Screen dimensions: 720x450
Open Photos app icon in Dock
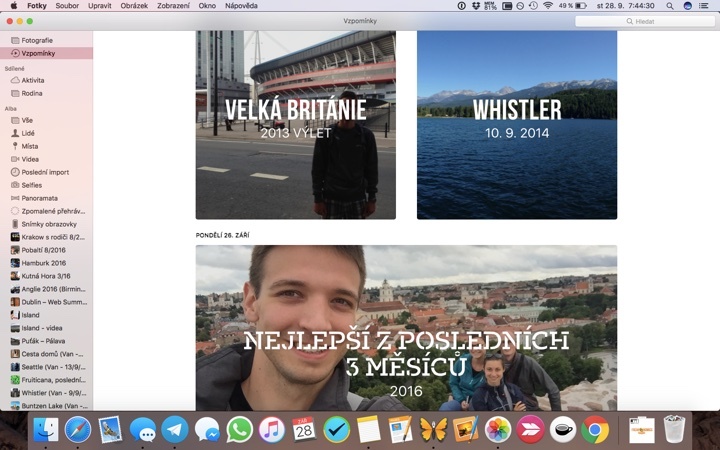coord(498,430)
